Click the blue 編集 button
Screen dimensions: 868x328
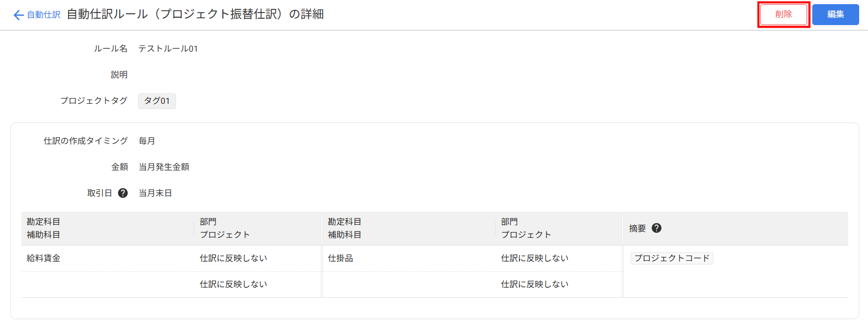(835, 15)
